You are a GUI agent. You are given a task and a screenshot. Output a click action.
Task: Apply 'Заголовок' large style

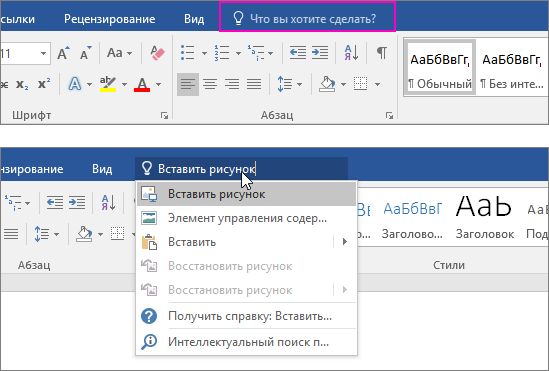pyautogui.click(x=485, y=217)
